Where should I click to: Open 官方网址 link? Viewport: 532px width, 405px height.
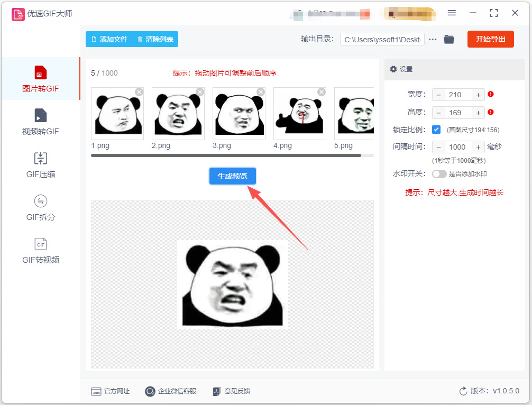111,391
